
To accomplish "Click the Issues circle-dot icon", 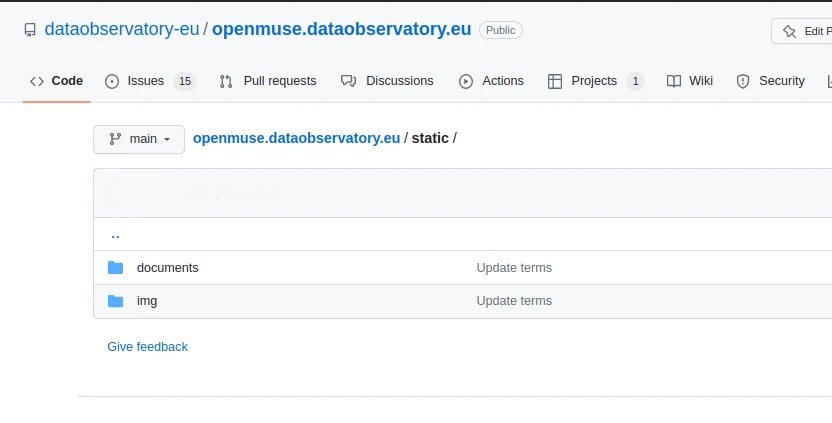I will click(x=112, y=81).
